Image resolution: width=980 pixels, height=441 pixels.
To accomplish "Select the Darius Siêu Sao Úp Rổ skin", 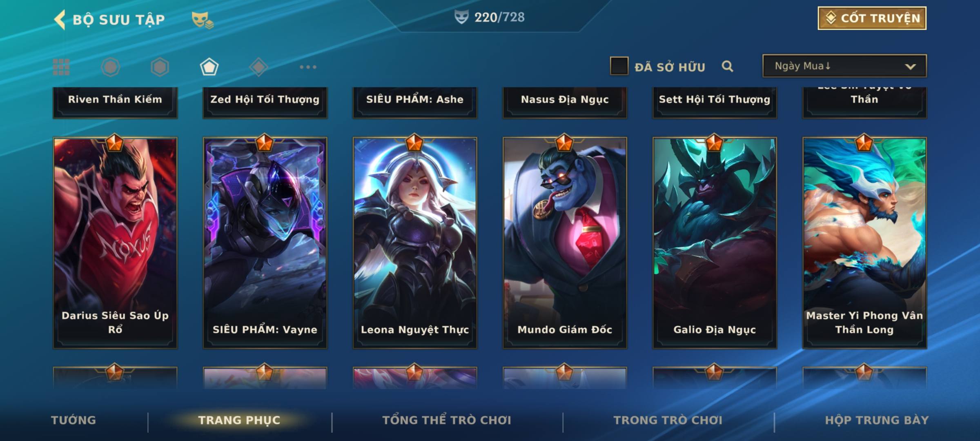I will point(115,243).
